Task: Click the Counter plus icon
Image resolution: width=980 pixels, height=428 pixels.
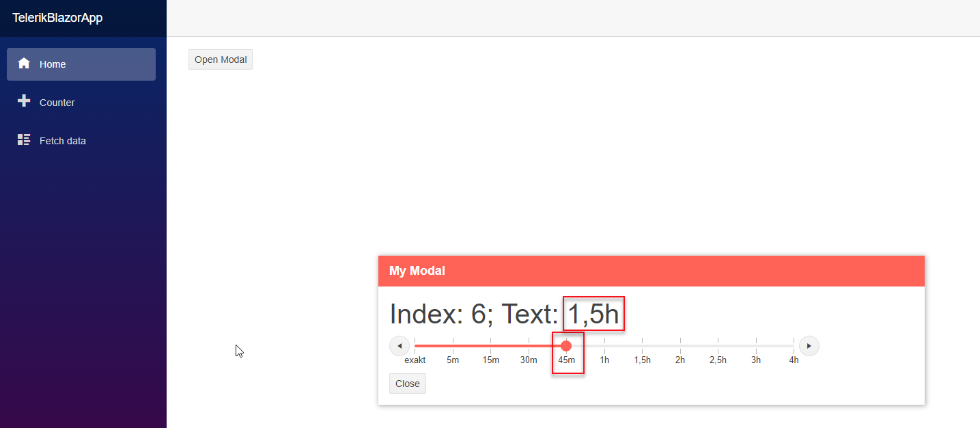Action: coord(24,101)
